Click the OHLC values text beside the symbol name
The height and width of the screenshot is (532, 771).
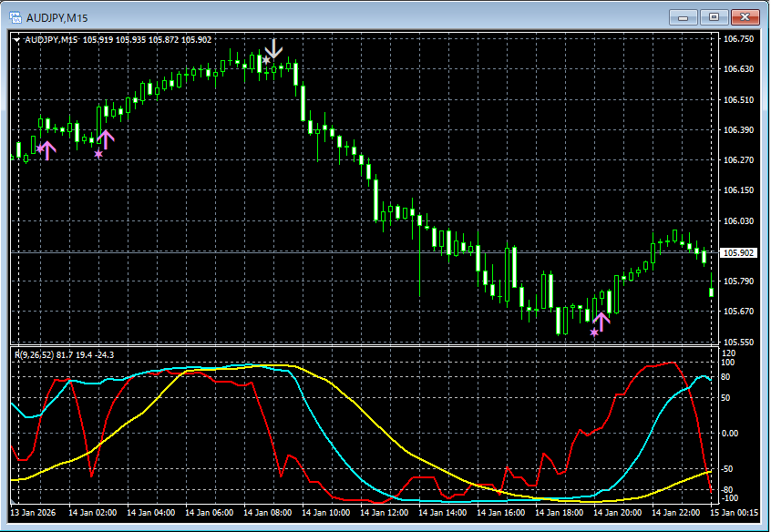coord(148,39)
